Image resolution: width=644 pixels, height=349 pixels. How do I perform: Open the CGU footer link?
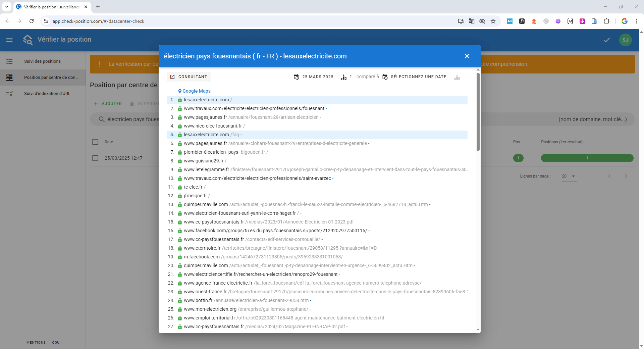(x=56, y=343)
